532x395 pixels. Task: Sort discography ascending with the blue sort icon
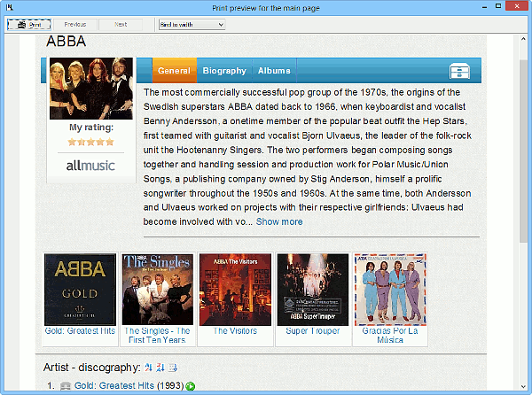click(x=148, y=368)
